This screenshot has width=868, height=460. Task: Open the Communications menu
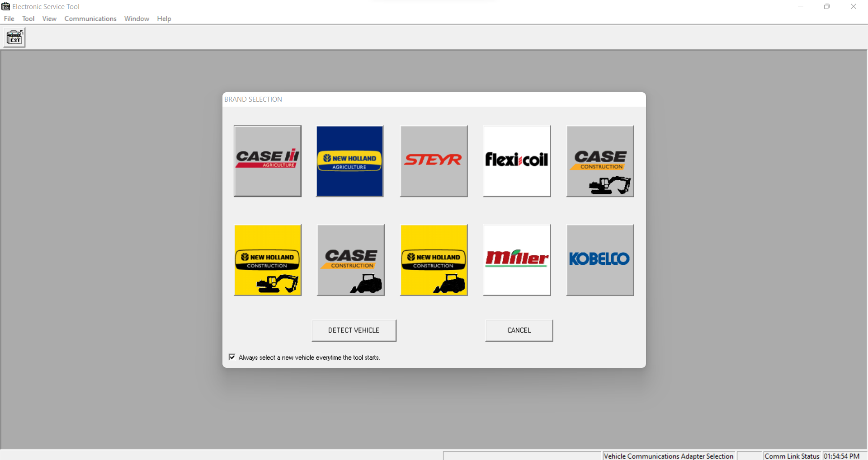(x=90, y=19)
